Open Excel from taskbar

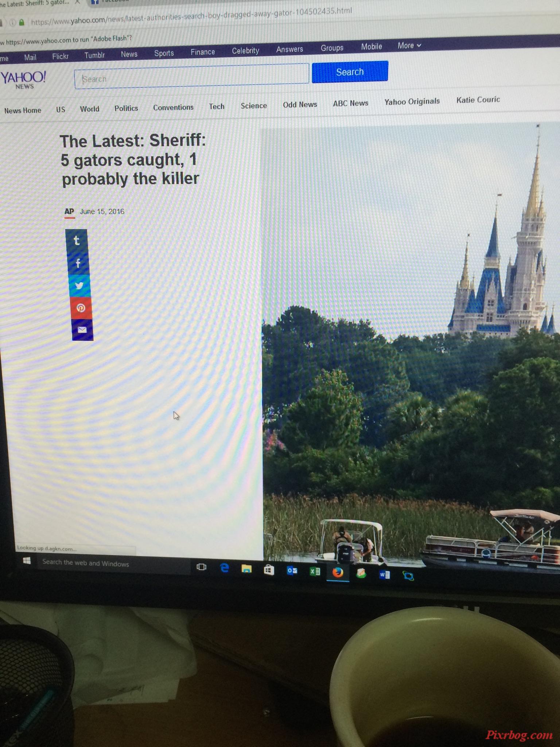click(315, 572)
